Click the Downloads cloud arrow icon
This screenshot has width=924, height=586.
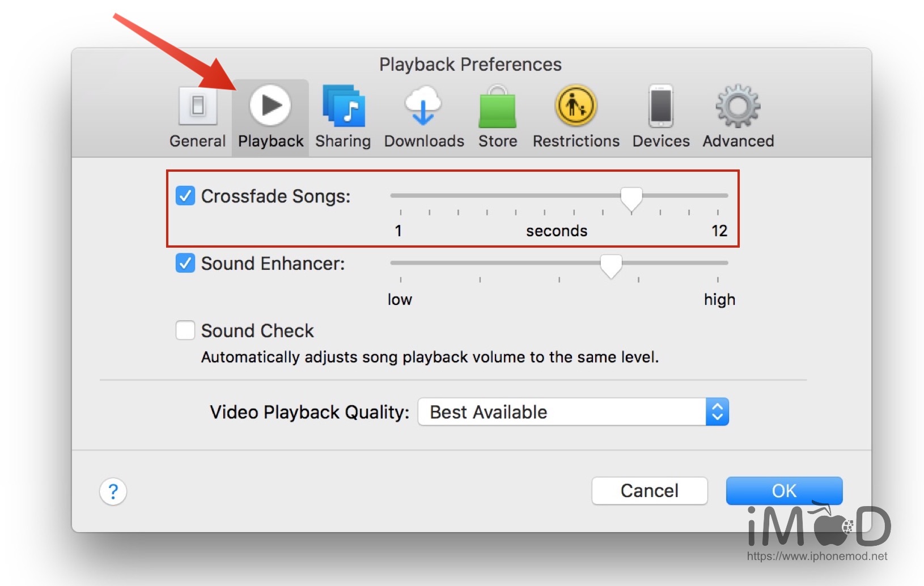click(x=423, y=106)
